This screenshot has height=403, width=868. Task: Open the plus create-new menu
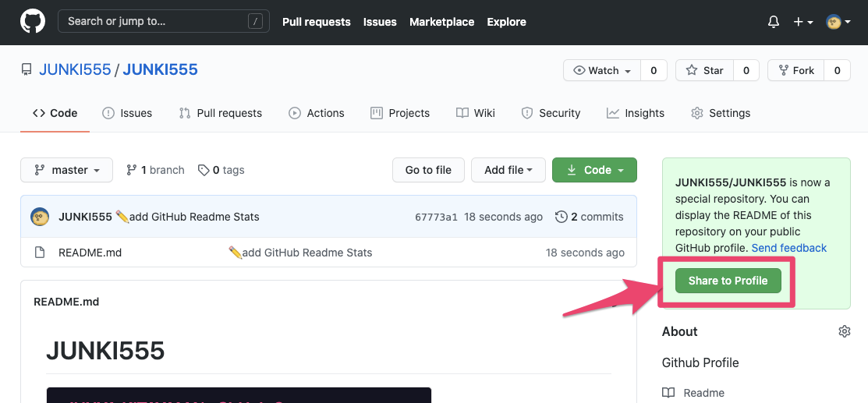(802, 22)
